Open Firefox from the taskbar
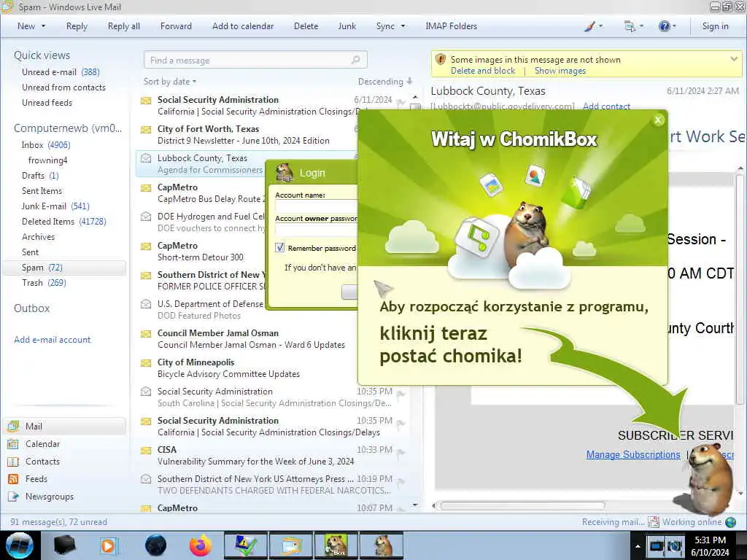The height and width of the screenshot is (560, 747). (x=201, y=545)
